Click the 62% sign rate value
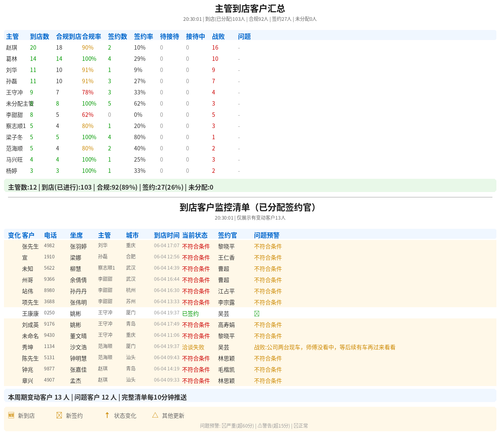This screenshot has height=448, width=500. pyautogui.click(x=140, y=104)
